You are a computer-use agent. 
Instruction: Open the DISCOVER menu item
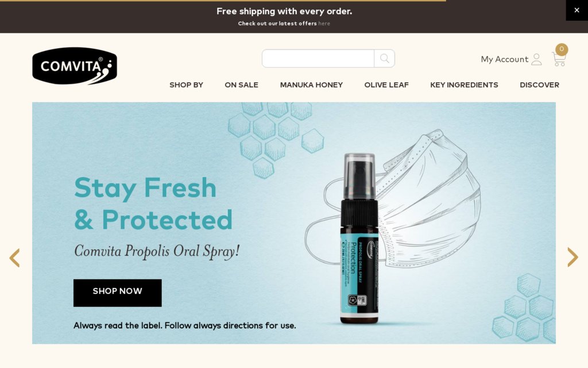(x=539, y=85)
